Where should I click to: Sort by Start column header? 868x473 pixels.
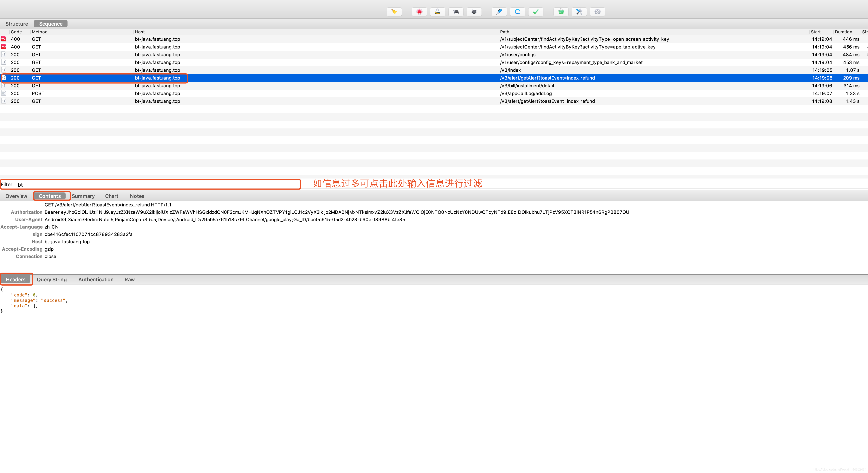click(x=815, y=32)
